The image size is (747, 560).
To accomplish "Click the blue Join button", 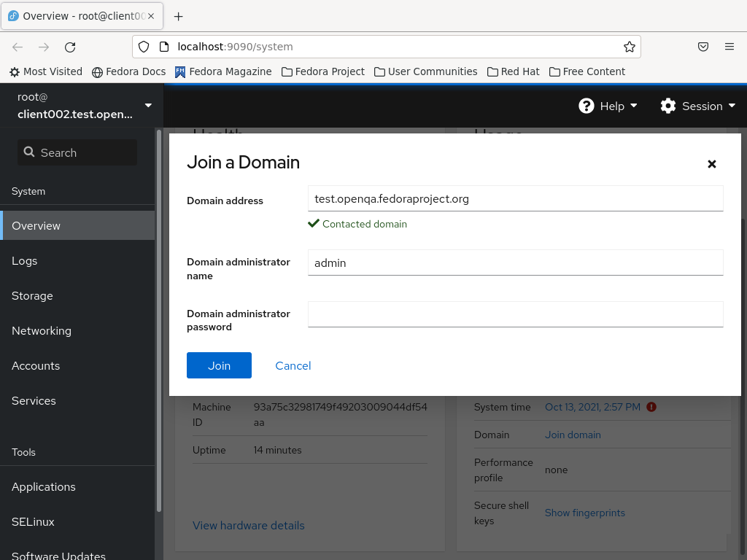I will (x=219, y=365).
